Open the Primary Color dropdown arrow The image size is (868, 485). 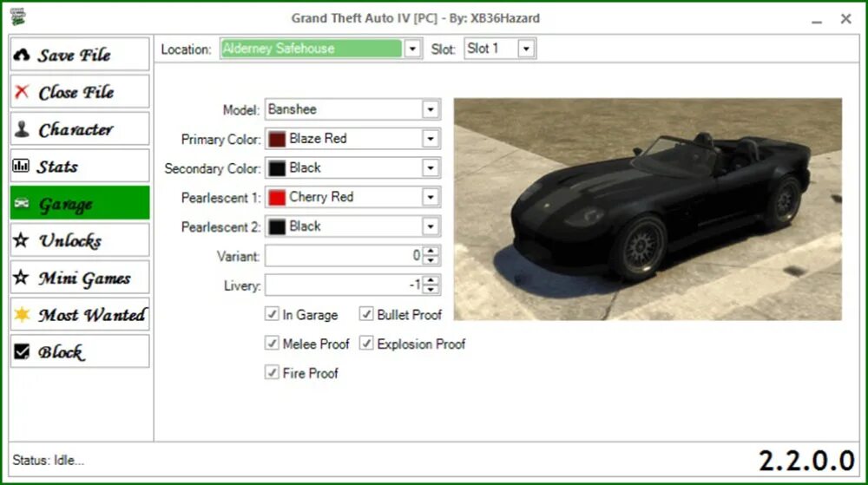point(431,138)
